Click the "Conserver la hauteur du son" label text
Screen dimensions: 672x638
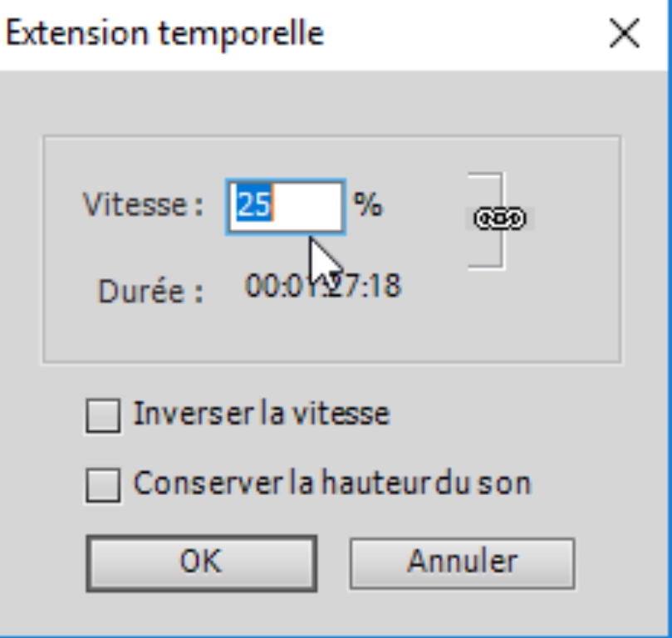click(x=331, y=483)
